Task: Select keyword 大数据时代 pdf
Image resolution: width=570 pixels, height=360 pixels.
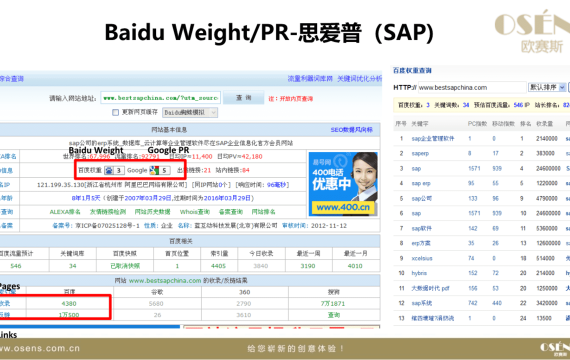Action: (430, 288)
